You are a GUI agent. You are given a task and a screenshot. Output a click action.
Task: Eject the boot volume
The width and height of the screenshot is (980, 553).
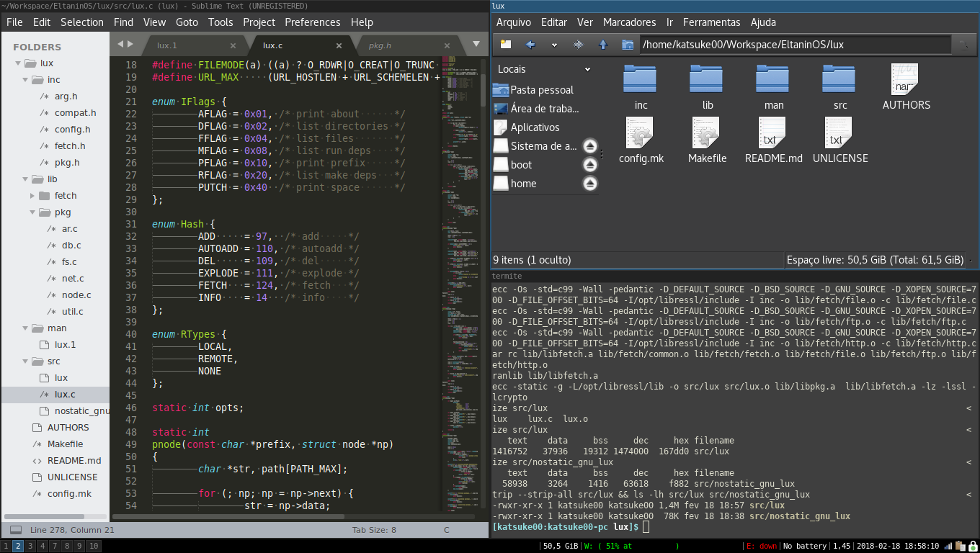point(589,165)
